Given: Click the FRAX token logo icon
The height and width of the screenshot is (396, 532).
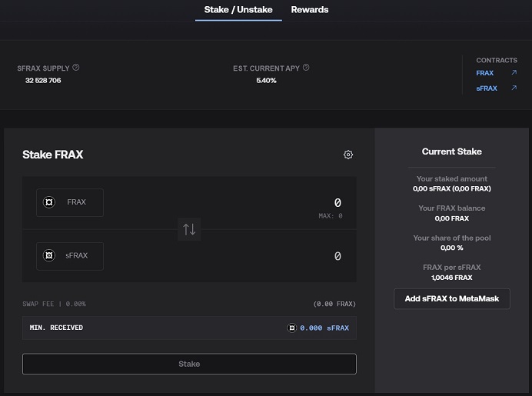Looking at the screenshot, I should pos(49,202).
